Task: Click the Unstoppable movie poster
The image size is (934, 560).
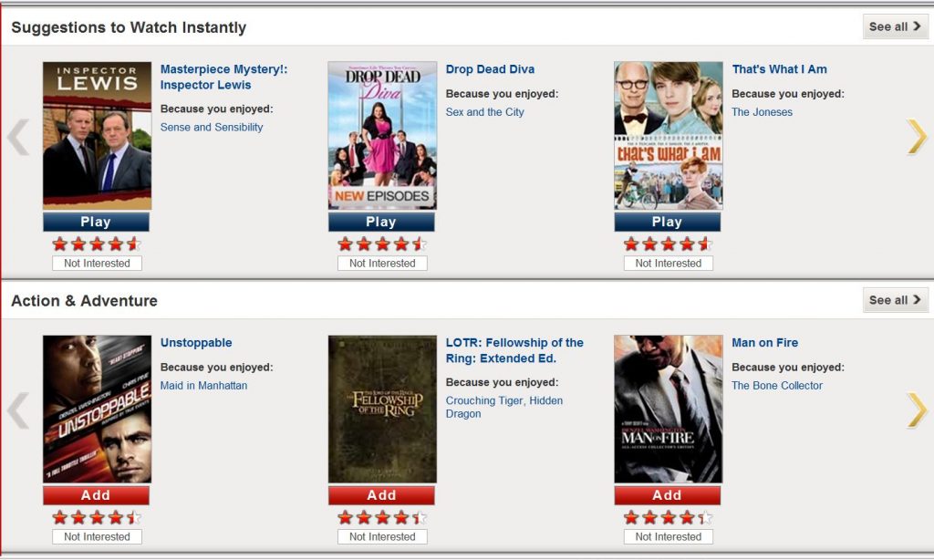Action: point(97,409)
